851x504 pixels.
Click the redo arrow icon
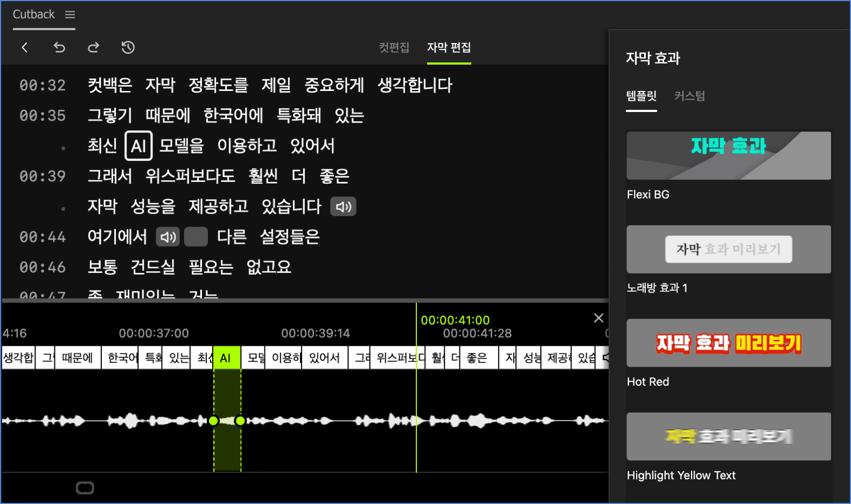click(x=93, y=47)
